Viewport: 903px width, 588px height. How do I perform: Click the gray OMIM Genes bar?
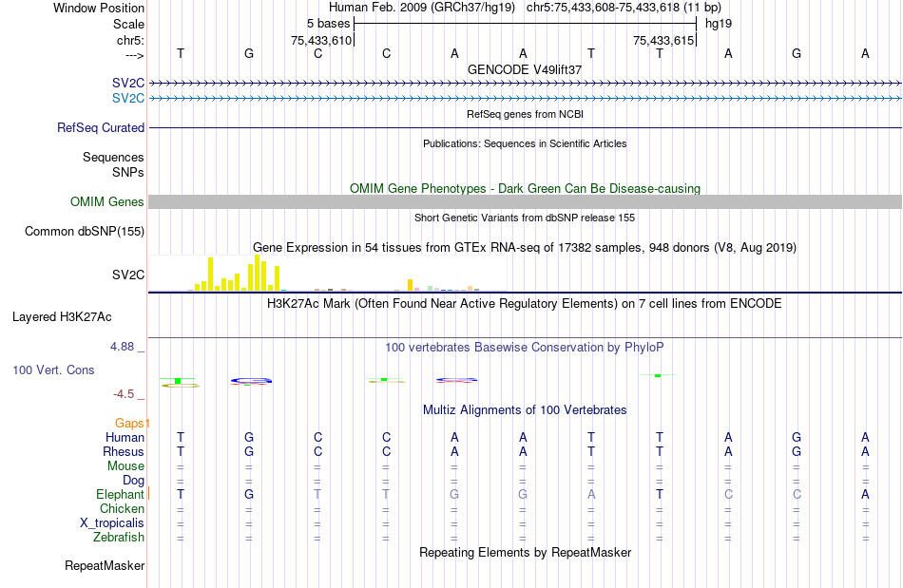[526, 202]
